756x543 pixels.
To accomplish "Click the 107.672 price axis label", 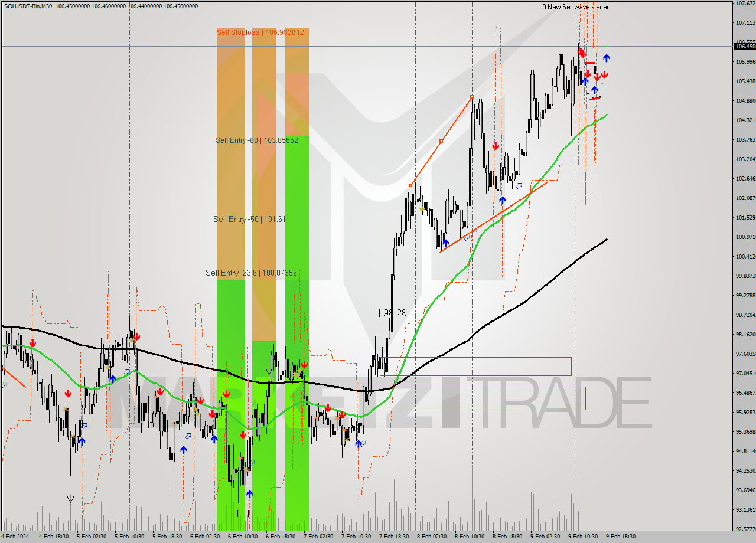I will coord(745,4).
